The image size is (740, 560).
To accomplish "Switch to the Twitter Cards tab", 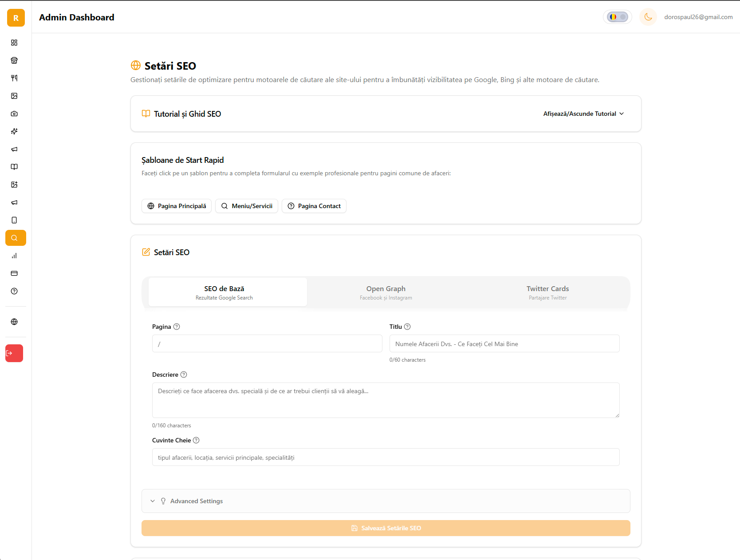I will tap(547, 292).
